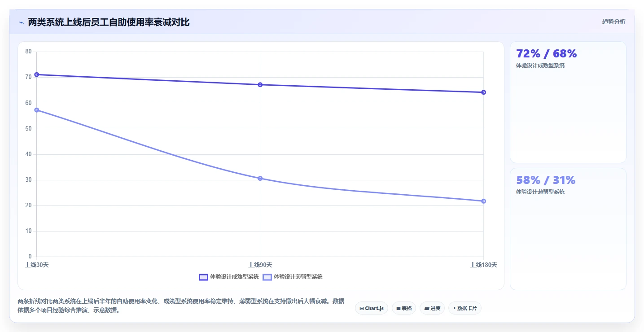This screenshot has width=644, height=332.
Task: Click the 上线30天 x-axis label
Action: (37, 265)
